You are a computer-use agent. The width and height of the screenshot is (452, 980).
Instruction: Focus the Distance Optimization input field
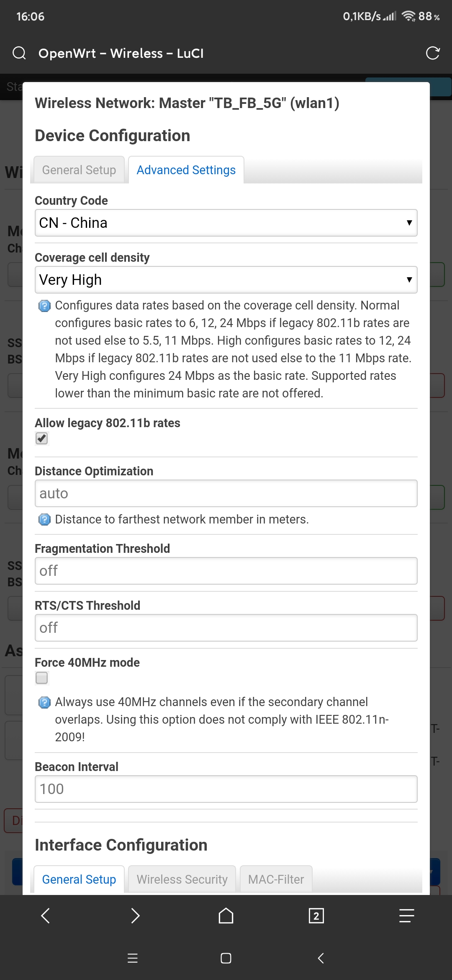[226, 493]
